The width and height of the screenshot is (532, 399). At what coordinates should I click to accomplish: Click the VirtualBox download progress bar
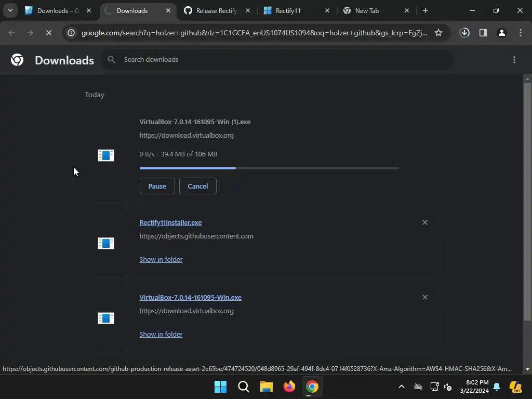tap(270, 168)
